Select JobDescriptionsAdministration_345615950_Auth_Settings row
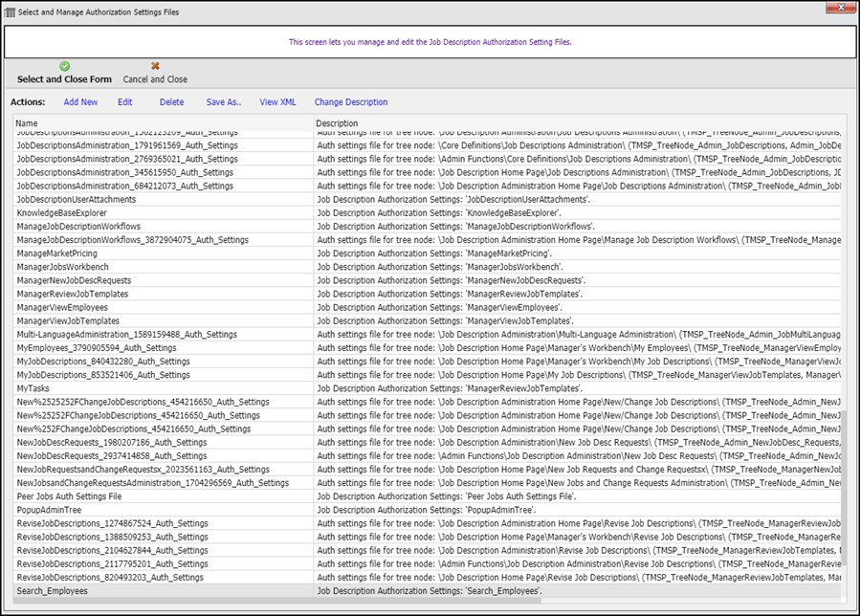 pos(428,172)
